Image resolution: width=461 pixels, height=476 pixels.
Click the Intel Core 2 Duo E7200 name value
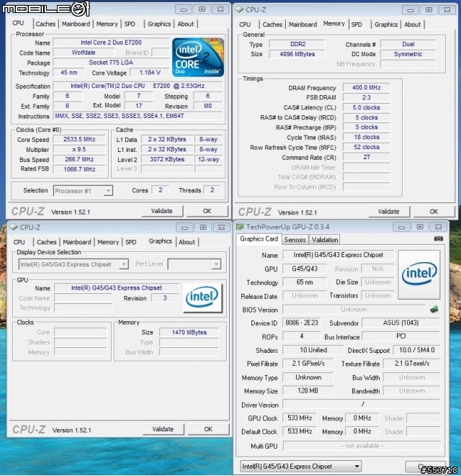click(111, 42)
